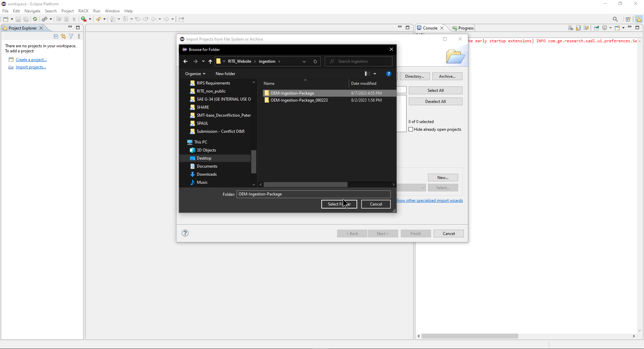Open the New wizard dropdown arrow

click(12, 19)
